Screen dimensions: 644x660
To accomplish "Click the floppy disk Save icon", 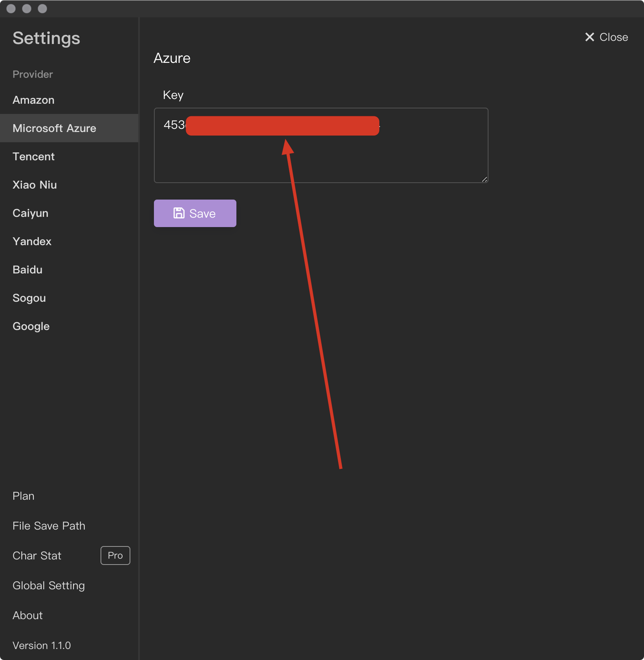I will (x=179, y=213).
